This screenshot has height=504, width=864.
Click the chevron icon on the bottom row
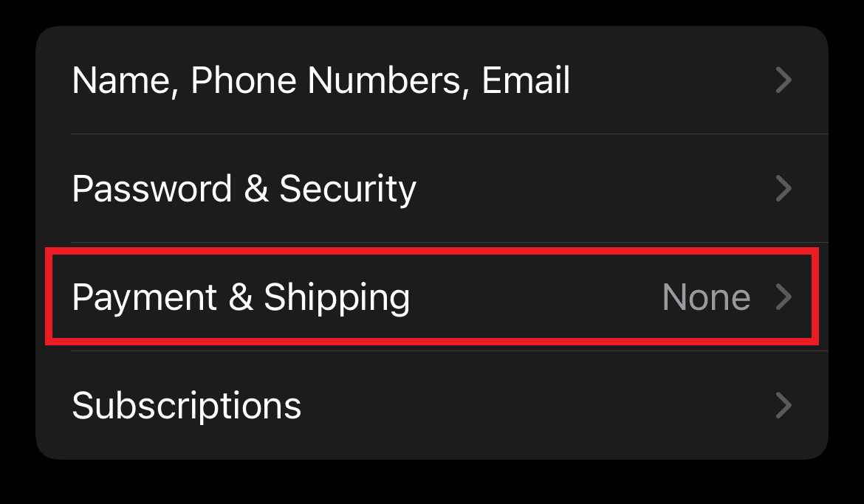(x=784, y=405)
